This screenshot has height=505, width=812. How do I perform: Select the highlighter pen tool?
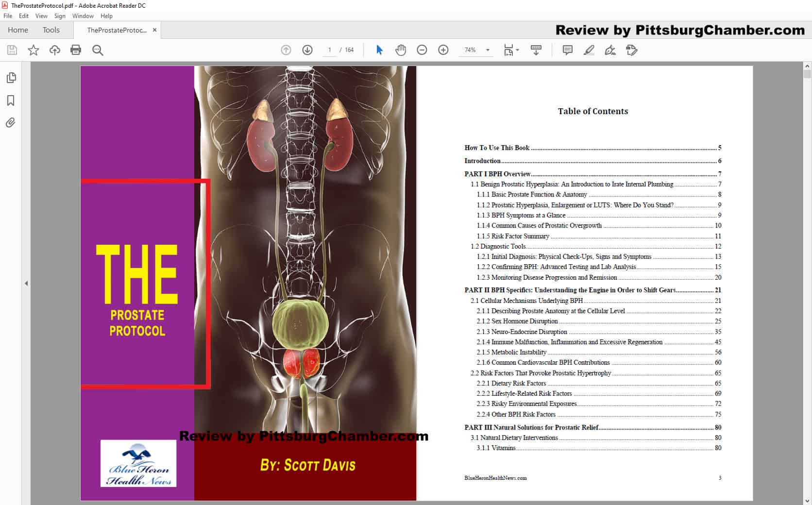[589, 50]
